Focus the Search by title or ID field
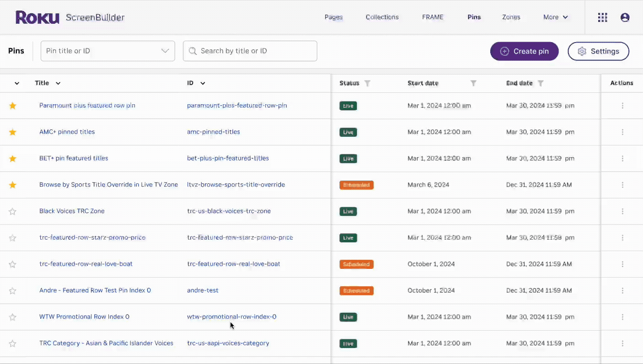The height and width of the screenshot is (364, 643). click(x=250, y=51)
